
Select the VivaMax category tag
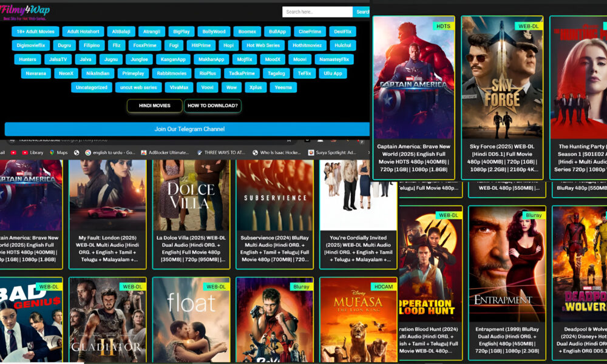pyautogui.click(x=179, y=87)
